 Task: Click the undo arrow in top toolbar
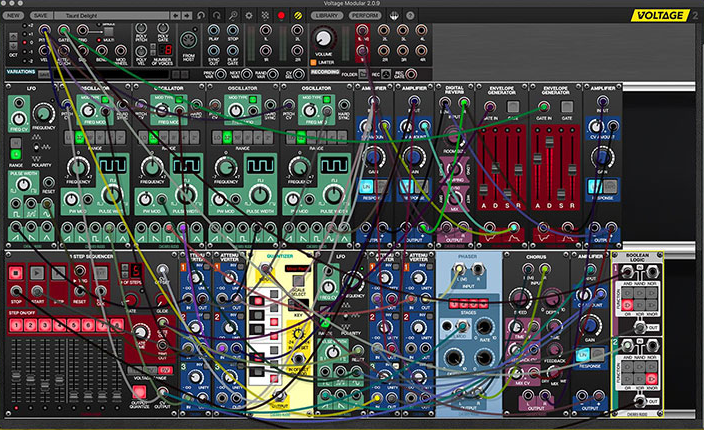201,15
